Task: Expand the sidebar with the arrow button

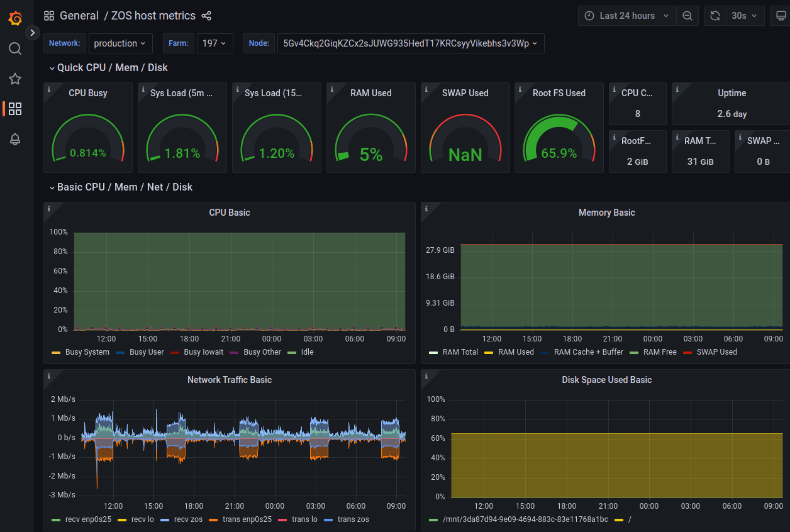Action: point(33,33)
